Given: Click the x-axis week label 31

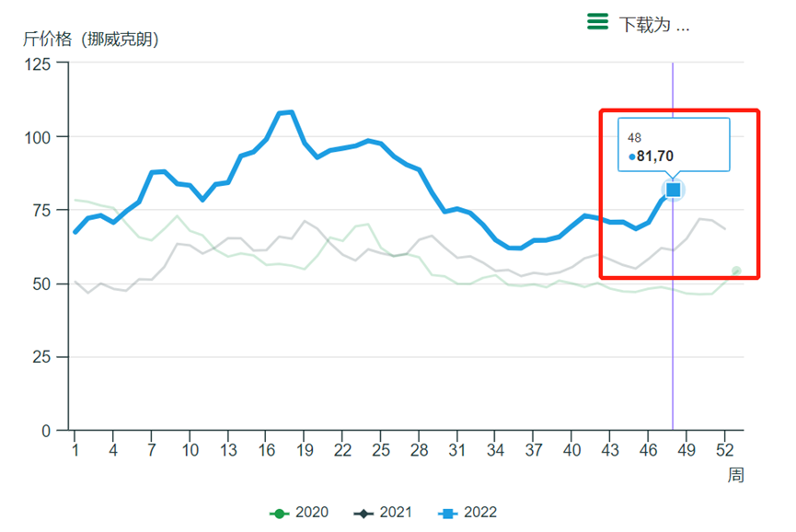Looking at the screenshot, I should coord(457,450).
